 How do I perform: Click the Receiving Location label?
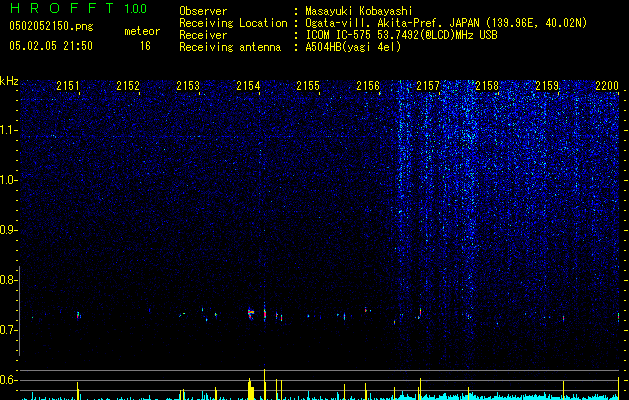point(233,23)
